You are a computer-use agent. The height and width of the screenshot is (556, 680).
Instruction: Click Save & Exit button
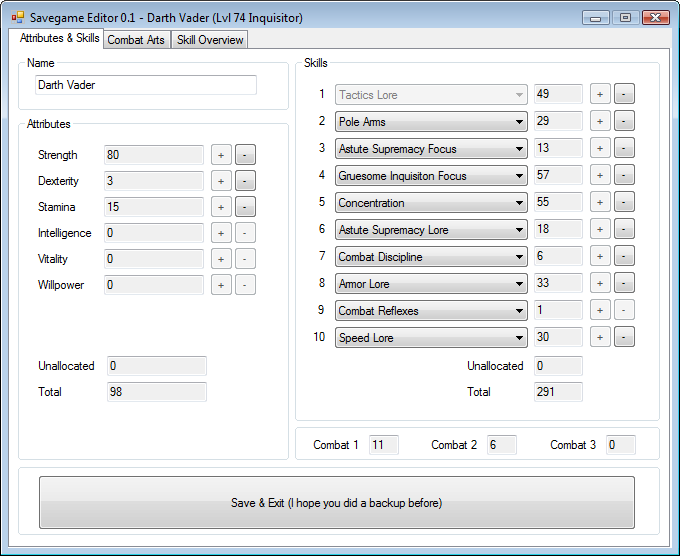pos(337,502)
